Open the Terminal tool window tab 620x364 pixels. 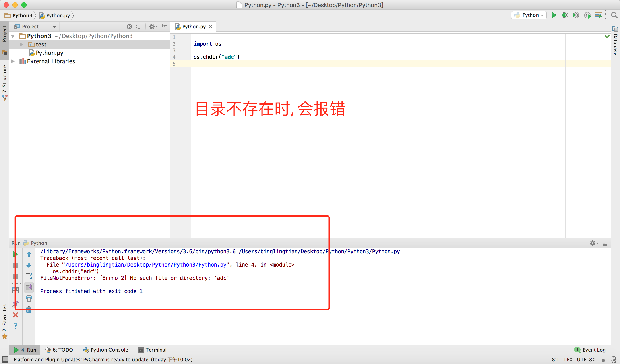152,350
